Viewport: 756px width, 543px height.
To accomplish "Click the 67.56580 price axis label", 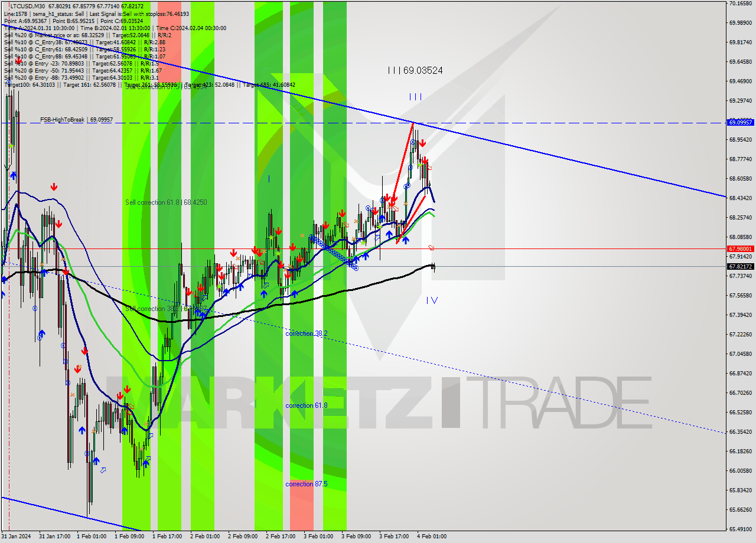I will 741,296.
